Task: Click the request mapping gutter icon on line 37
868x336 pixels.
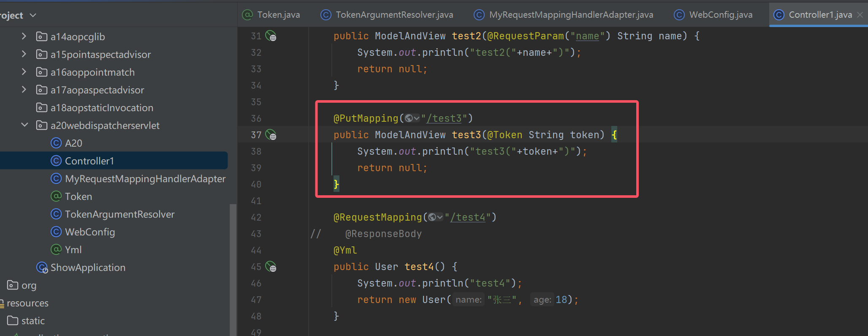Action: [x=271, y=135]
